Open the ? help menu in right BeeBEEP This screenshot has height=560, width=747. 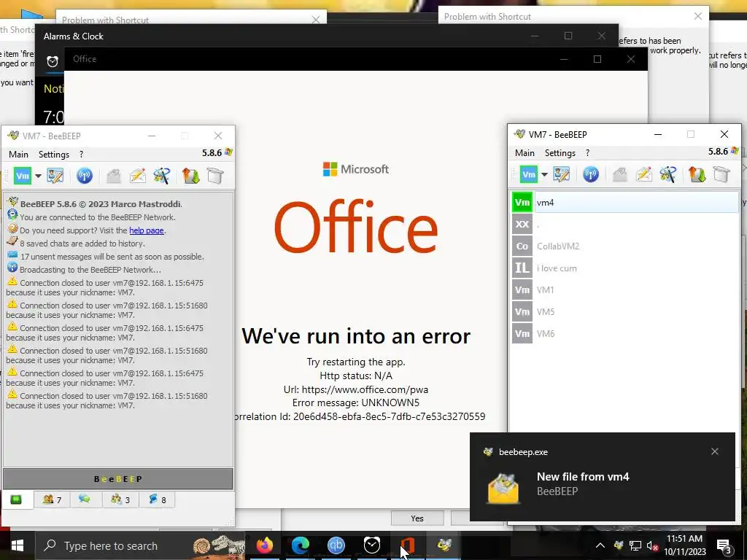pos(587,153)
